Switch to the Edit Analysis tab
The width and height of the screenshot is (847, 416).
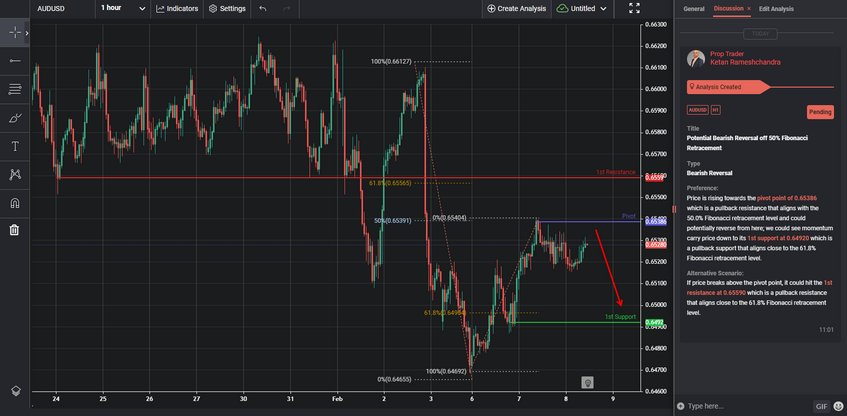tap(776, 9)
